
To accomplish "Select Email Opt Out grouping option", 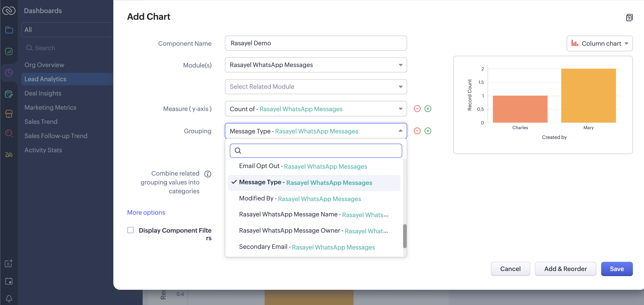I will 303,166.
